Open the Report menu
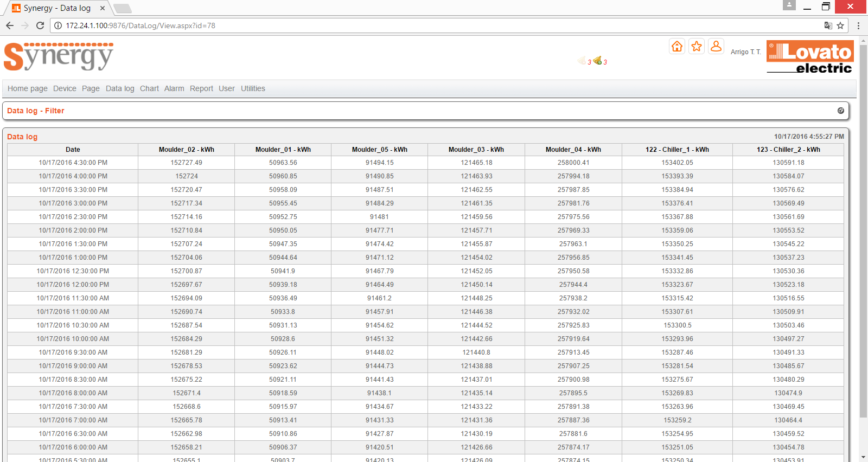The height and width of the screenshot is (462, 868). [201, 88]
